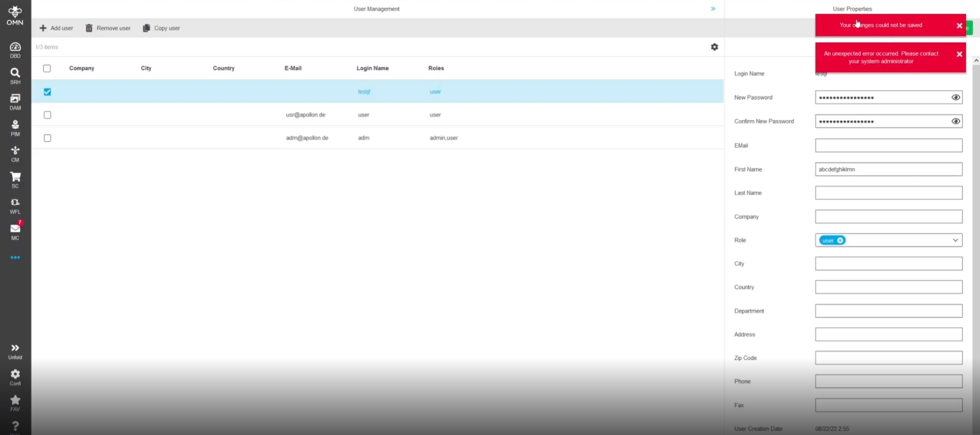
Task: Open the SRH search module
Action: [15, 76]
